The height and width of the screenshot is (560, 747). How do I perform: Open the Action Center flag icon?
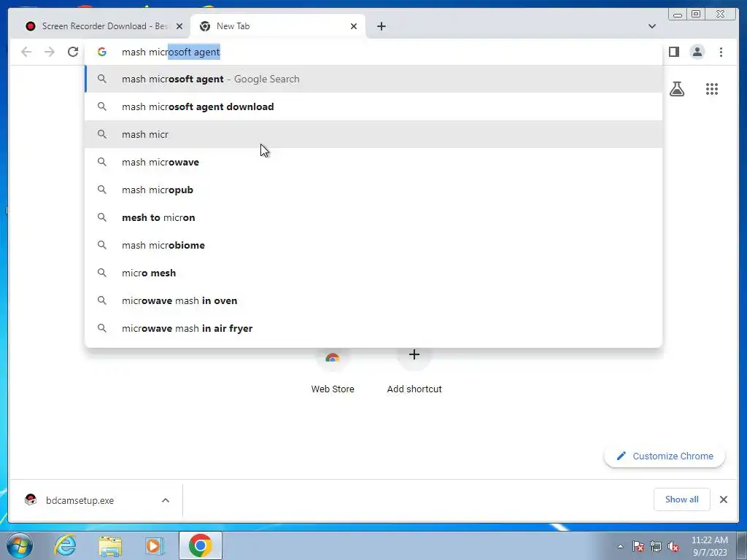[x=638, y=546]
